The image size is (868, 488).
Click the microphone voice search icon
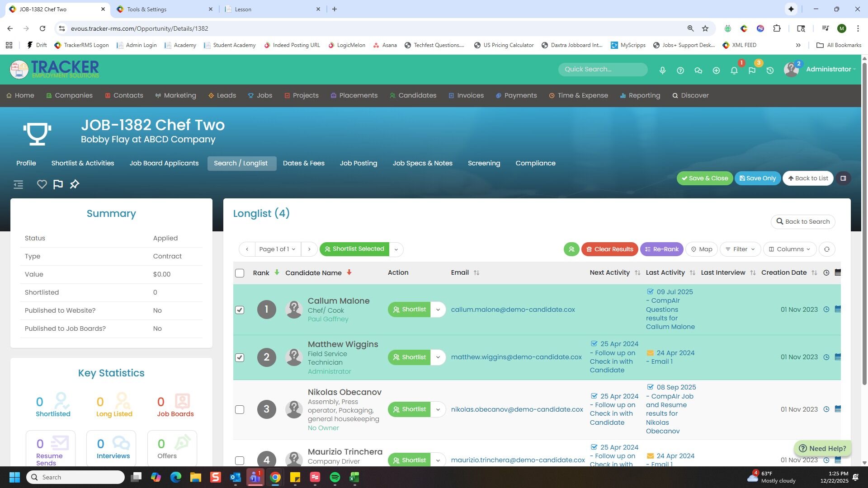coord(662,70)
